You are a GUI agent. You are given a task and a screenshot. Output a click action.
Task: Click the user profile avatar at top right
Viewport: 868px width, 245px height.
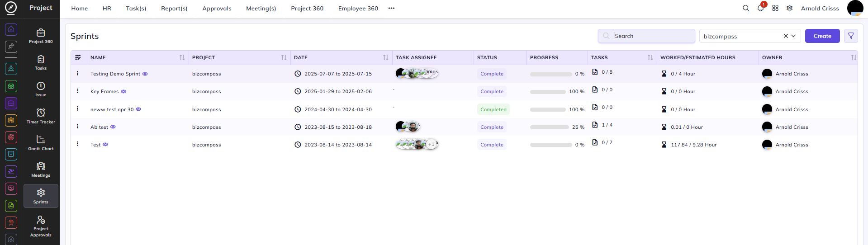(855, 8)
